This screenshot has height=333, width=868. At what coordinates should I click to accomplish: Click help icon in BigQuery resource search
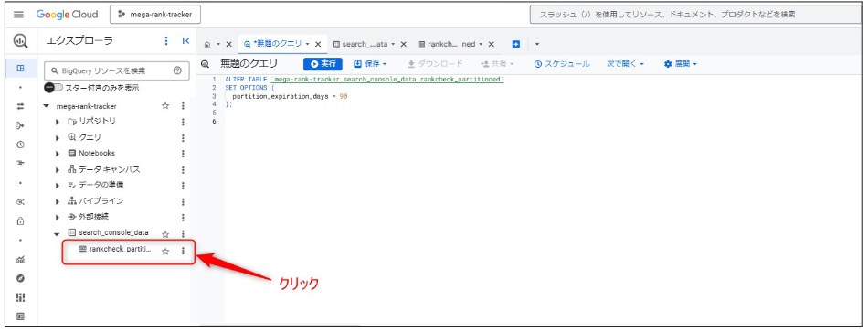177,70
